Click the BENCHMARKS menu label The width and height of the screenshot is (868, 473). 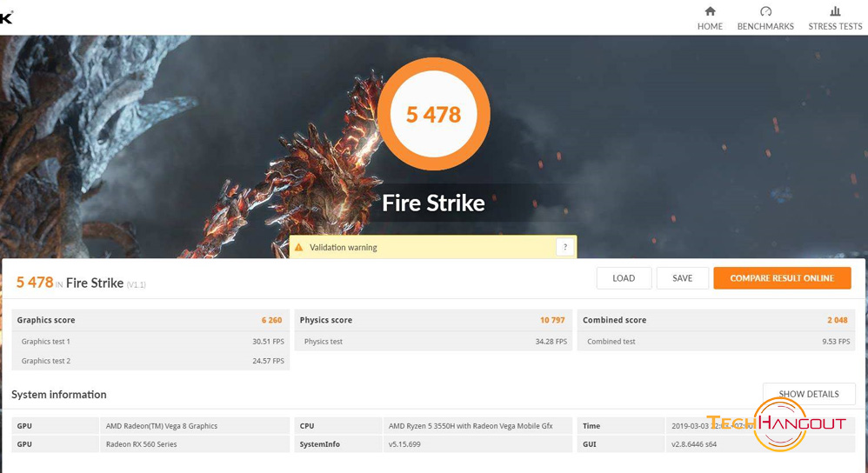[765, 27]
